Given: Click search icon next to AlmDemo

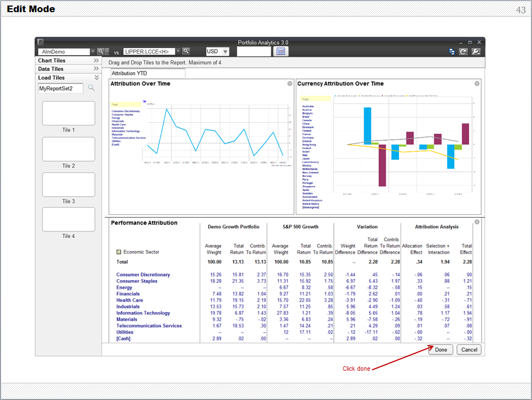Looking at the screenshot, I should tap(100, 51).
